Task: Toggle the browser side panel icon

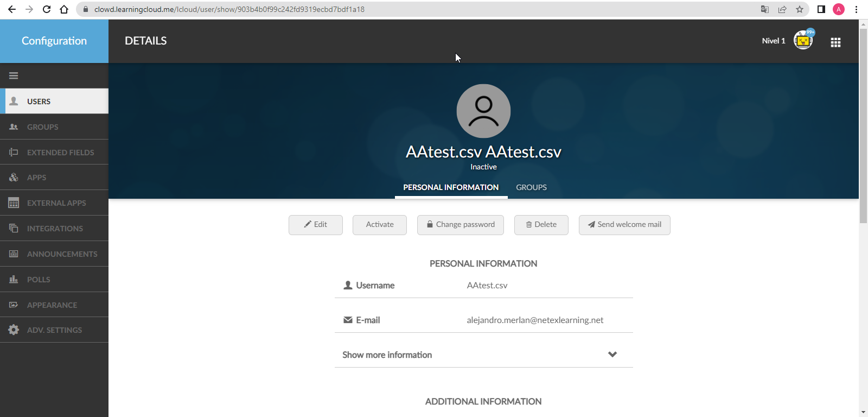Action: pyautogui.click(x=821, y=9)
